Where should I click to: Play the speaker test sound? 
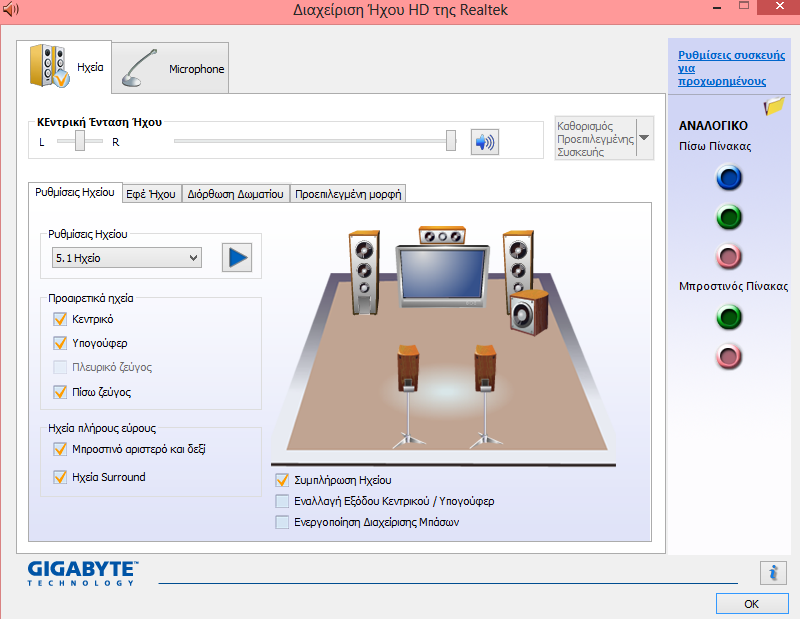237,258
